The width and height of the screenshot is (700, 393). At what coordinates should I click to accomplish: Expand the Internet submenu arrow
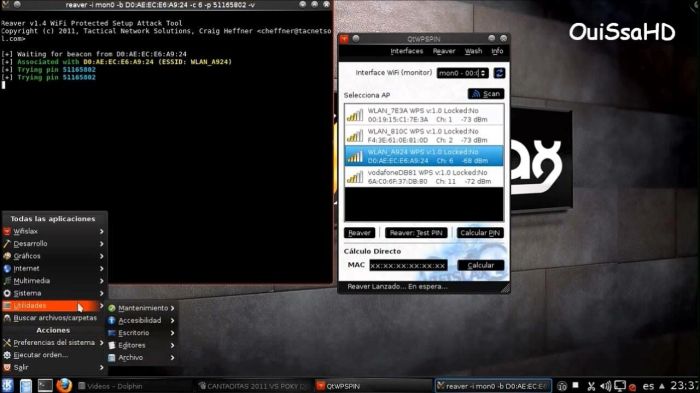coord(101,268)
